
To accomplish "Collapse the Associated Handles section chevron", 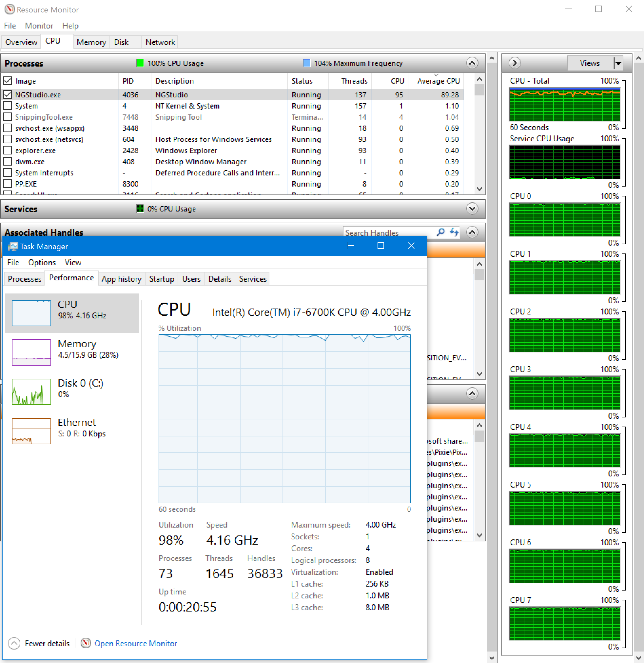I will 472,232.
